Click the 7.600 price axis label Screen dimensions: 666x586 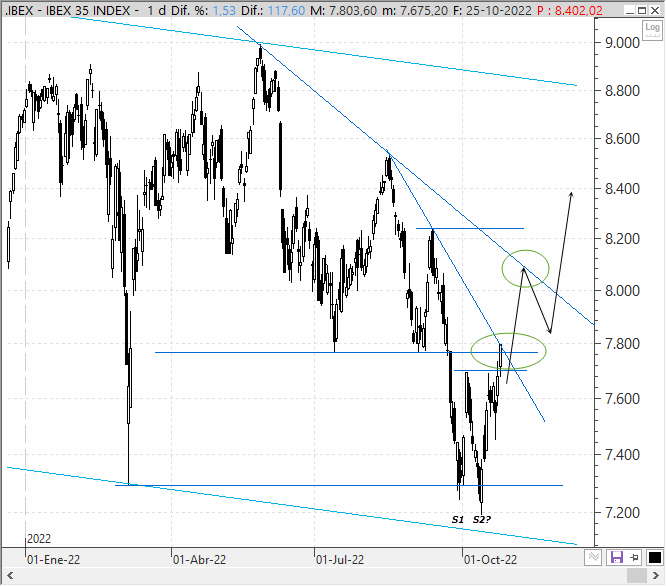click(x=622, y=398)
